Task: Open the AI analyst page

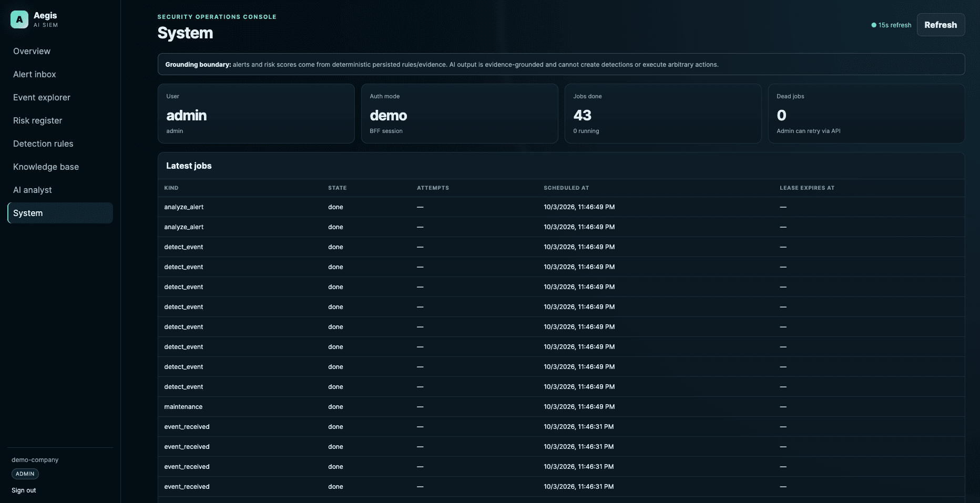Action: click(x=60, y=190)
